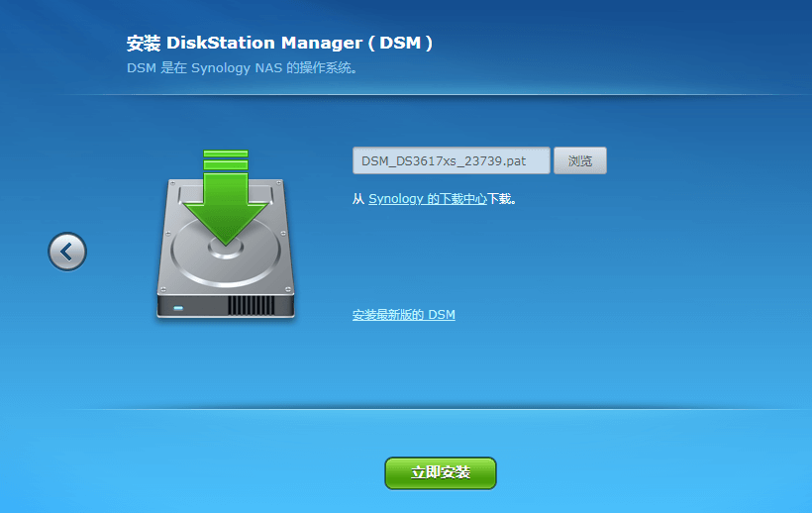Click the 从 text before the Synology link
This screenshot has height=513, width=812.
pos(358,199)
